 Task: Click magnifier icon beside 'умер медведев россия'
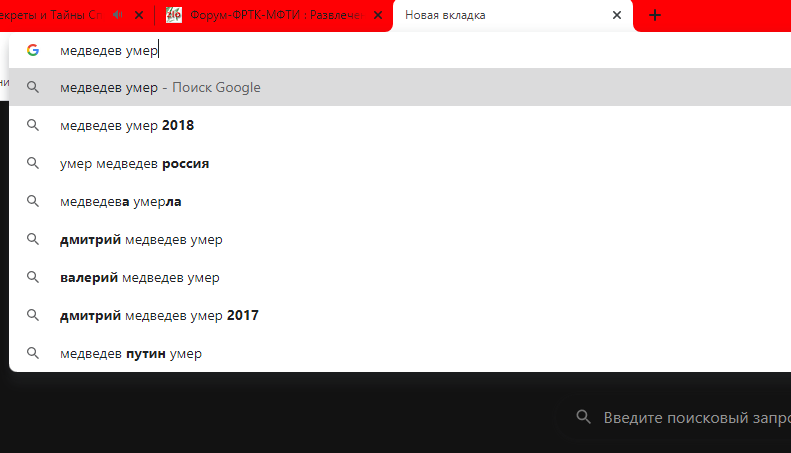(x=33, y=163)
